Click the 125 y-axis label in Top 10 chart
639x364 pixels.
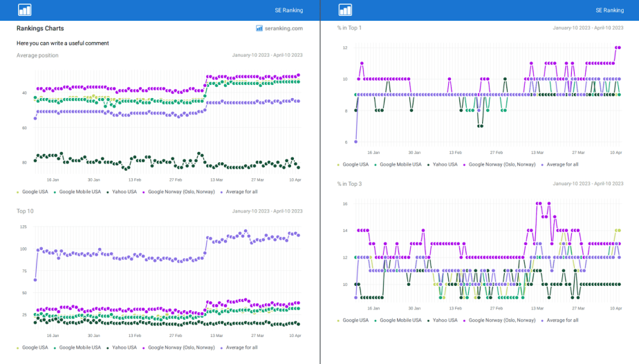click(24, 227)
